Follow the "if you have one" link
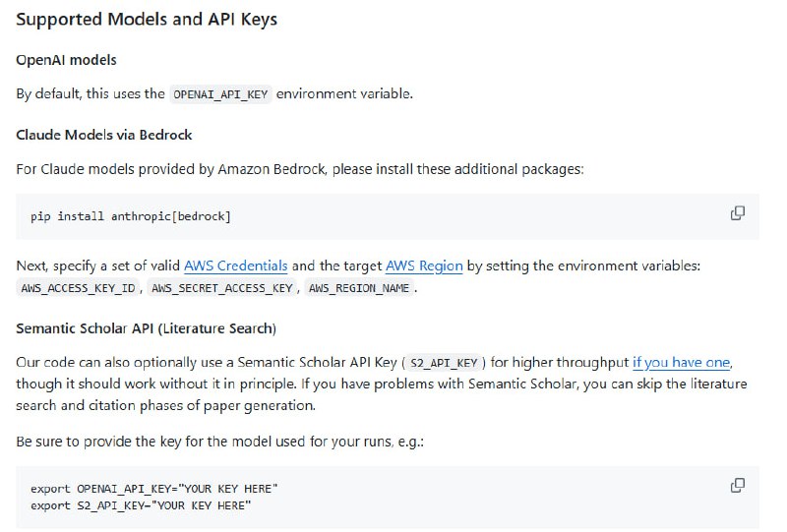The image size is (787, 532). click(x=682, y=362)
